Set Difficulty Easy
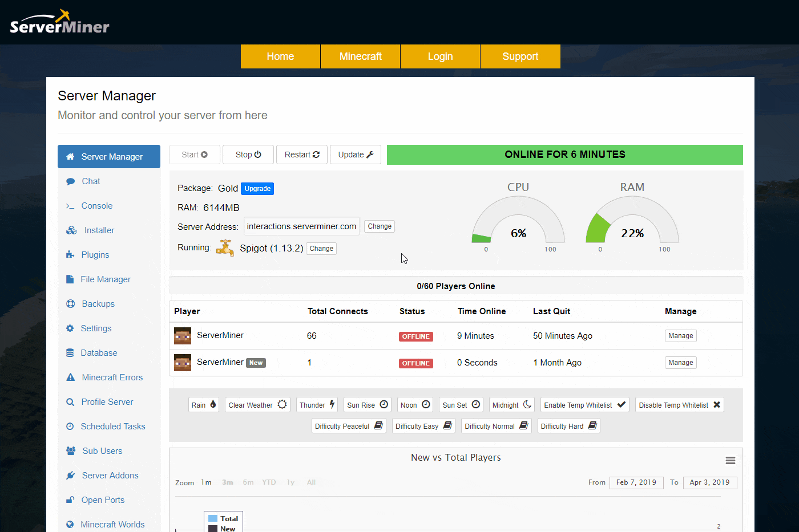799x532 pixels. coord(423,426)
